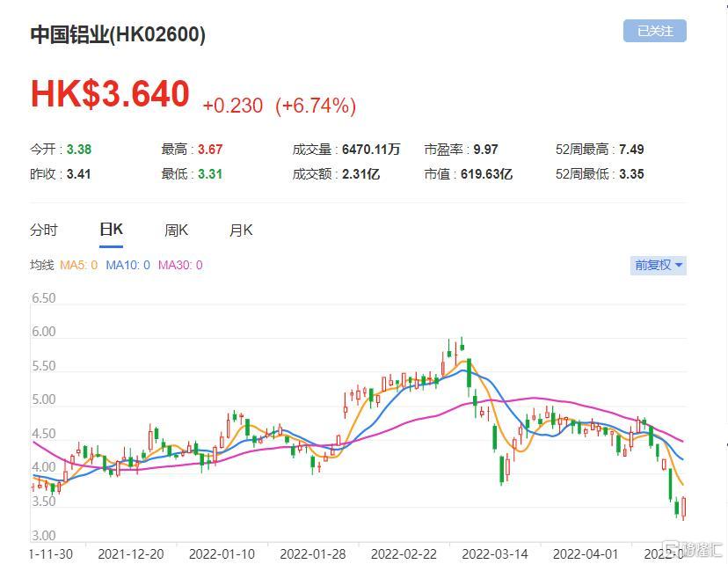Image resolution: width=728 pixels, height=564 pixels.
Task: Open the 周K weekly chart tab
Action: tap(176, 230)
